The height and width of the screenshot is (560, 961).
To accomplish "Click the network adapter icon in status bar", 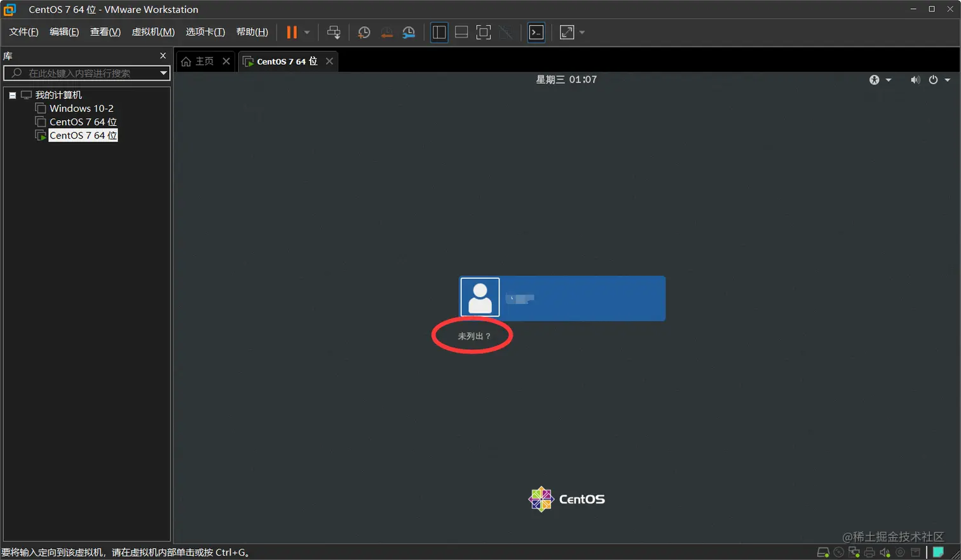I will tap(854, 552).
